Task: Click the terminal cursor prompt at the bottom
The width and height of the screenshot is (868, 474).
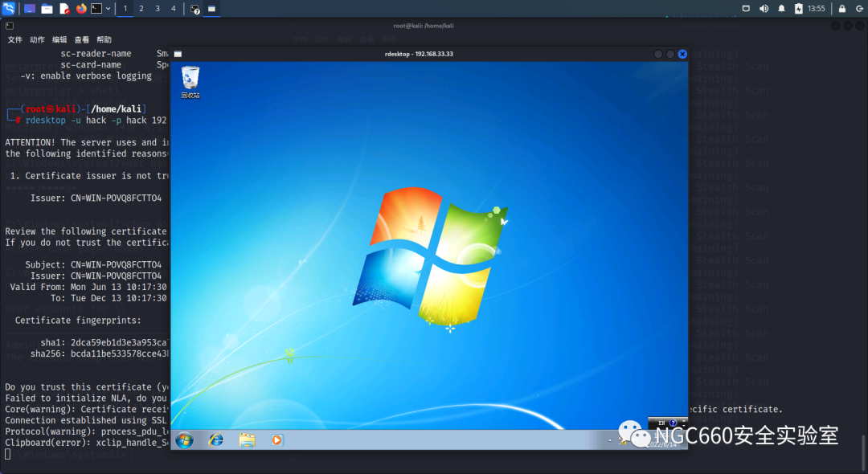Action: 8,454
